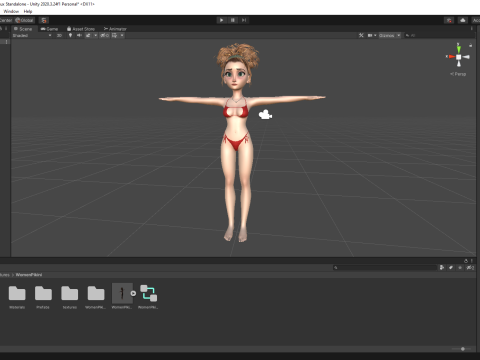The image size is (480, 360).
Task: Click the Project panel search field
Action: 385,267
